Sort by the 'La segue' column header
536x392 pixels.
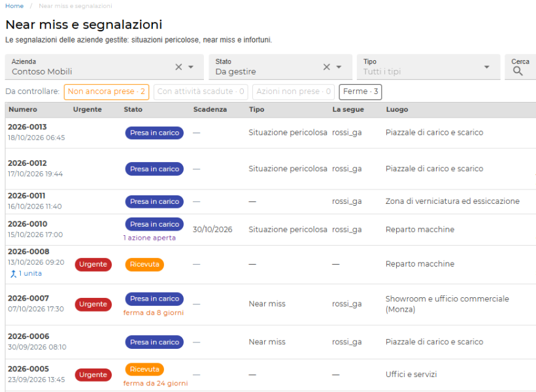coord(348,109)
